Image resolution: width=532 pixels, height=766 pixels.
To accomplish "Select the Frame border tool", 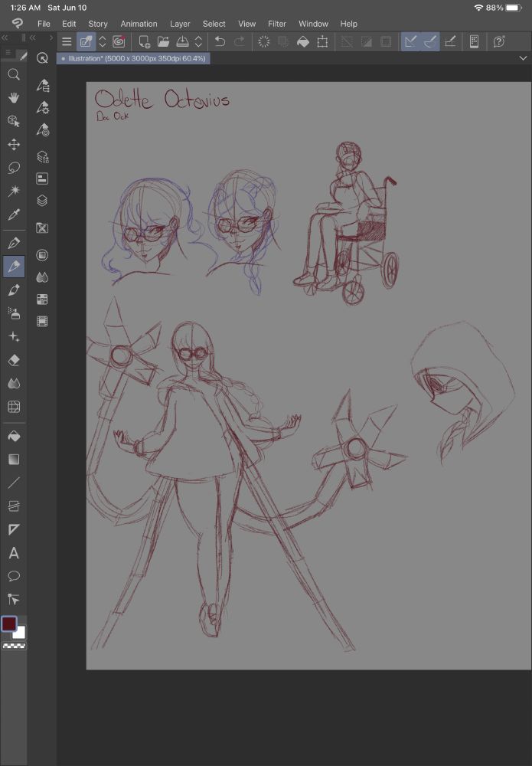I will (x=14, y=506).
